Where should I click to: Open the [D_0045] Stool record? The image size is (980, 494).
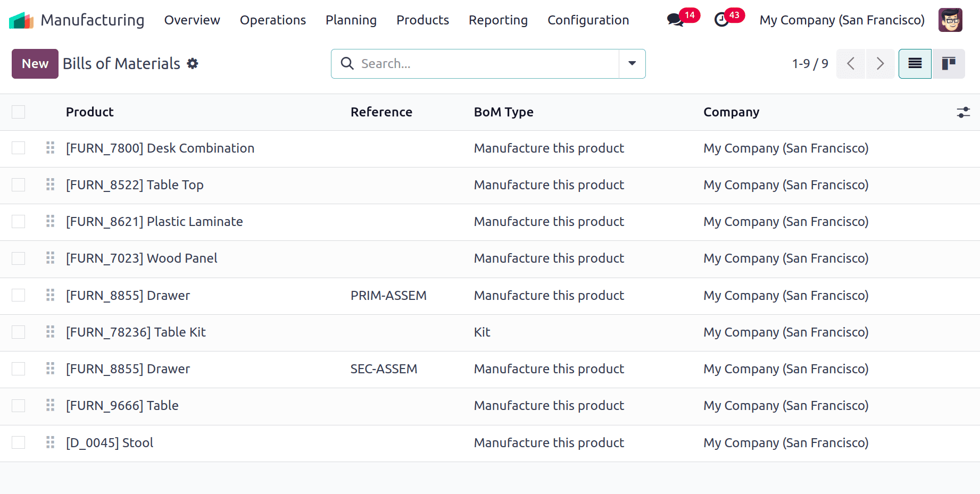point(110,442)
